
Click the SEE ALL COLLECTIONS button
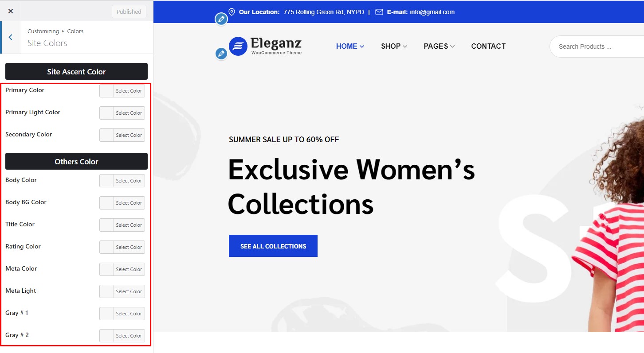[x=273, y=246]
